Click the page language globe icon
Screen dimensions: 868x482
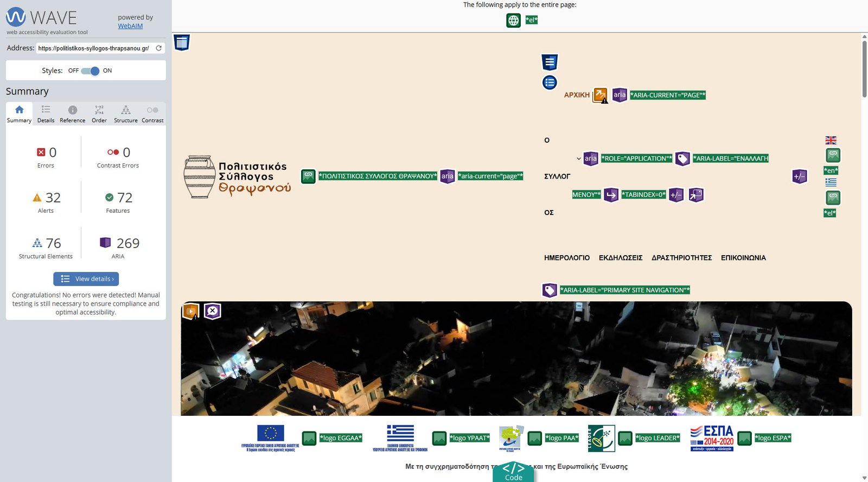(513, 21)
